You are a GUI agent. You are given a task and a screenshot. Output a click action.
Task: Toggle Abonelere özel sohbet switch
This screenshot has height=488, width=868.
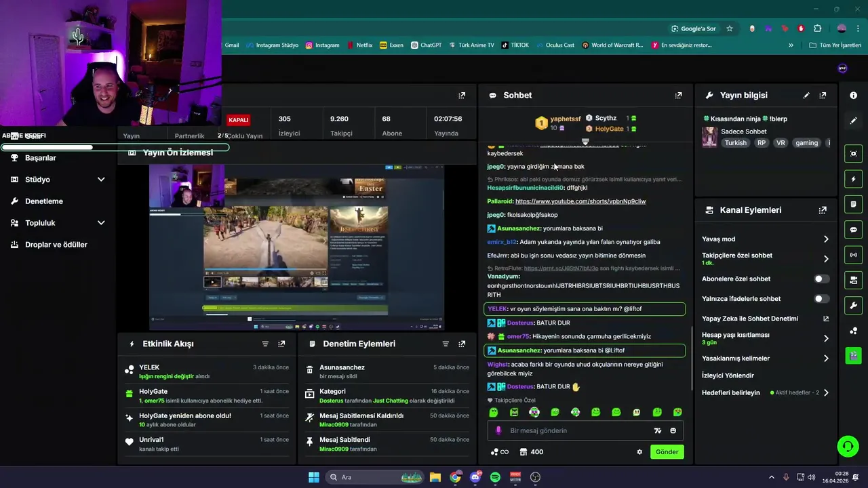[x=821, y=279]
